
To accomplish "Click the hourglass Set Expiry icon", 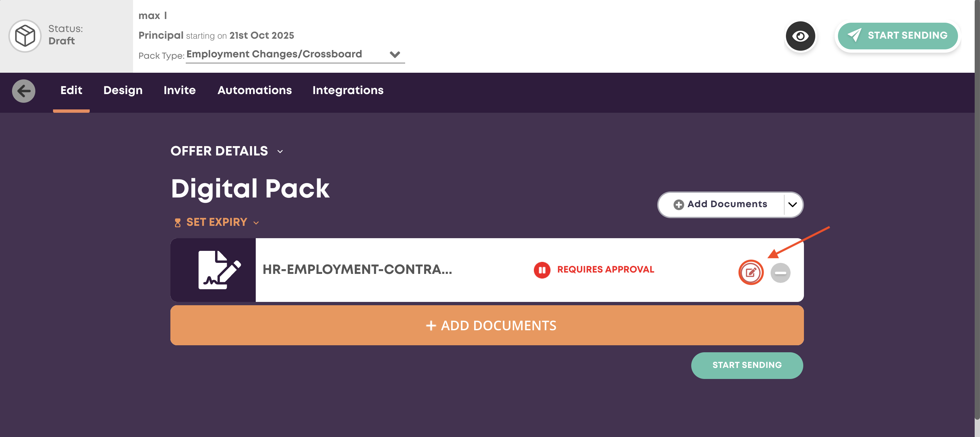I will 178,223.
